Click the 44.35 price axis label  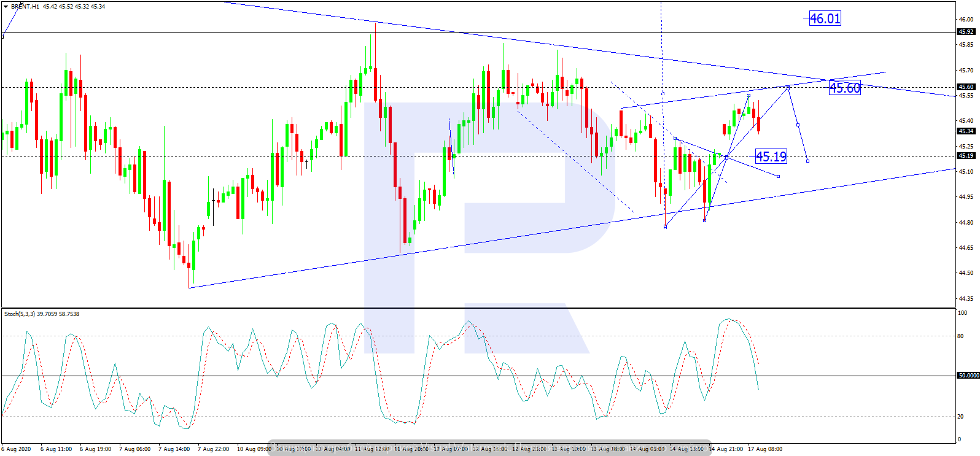point(966,299)
